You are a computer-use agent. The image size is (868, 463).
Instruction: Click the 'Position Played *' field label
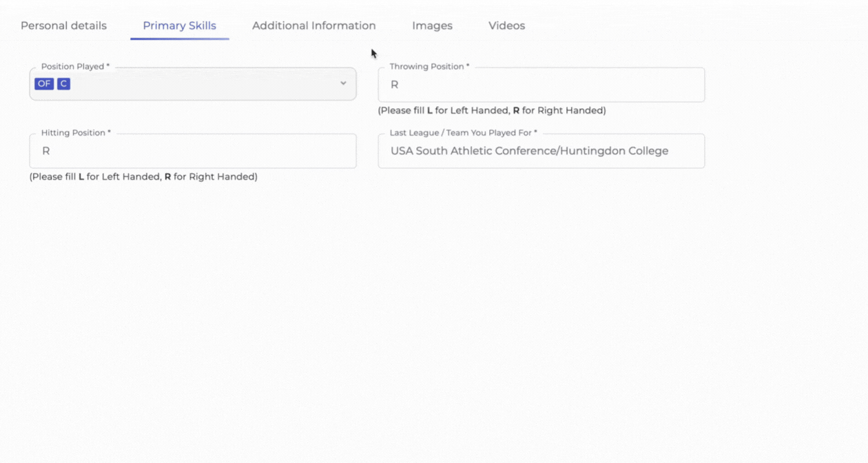[75, 67]
